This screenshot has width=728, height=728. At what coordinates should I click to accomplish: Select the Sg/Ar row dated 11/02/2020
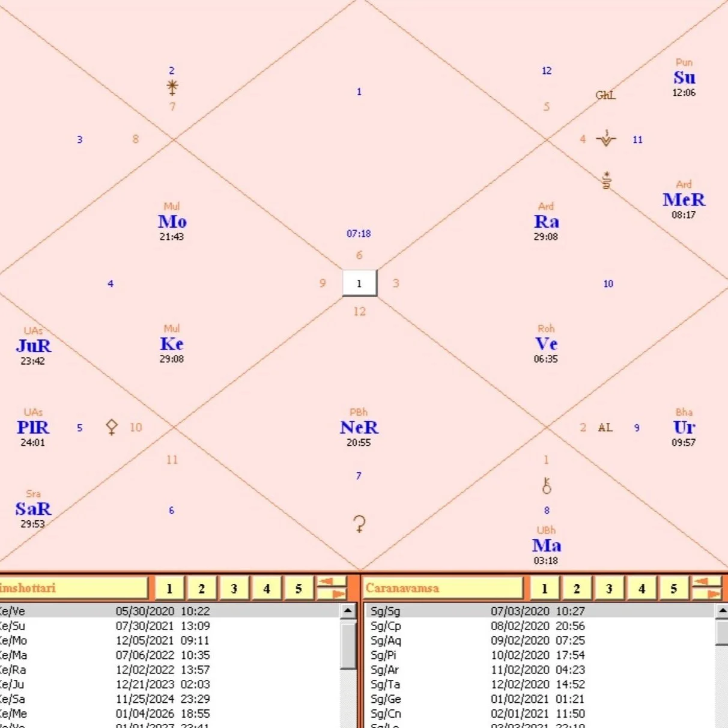pyautogui.click(x=540, y=670)
